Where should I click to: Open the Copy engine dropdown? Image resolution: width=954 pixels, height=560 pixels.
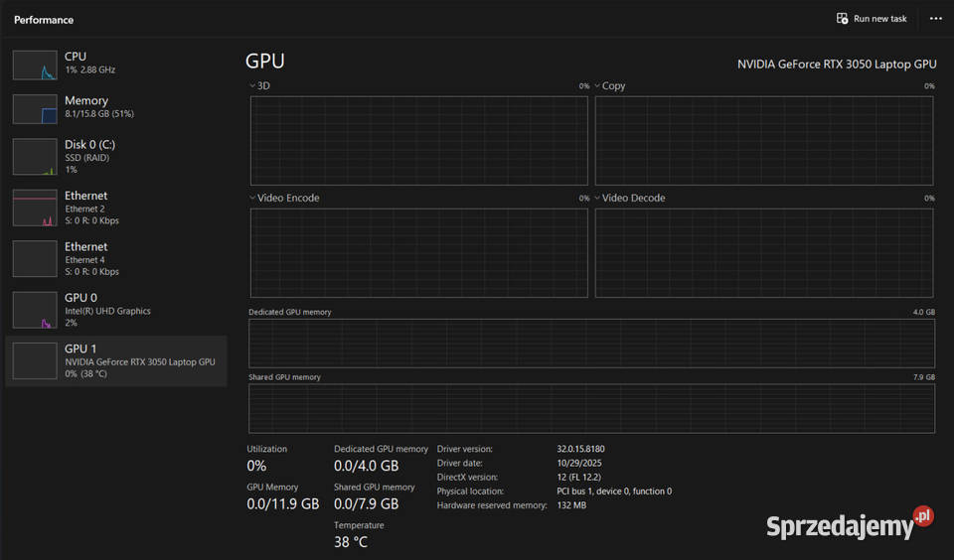pos(598,86)
